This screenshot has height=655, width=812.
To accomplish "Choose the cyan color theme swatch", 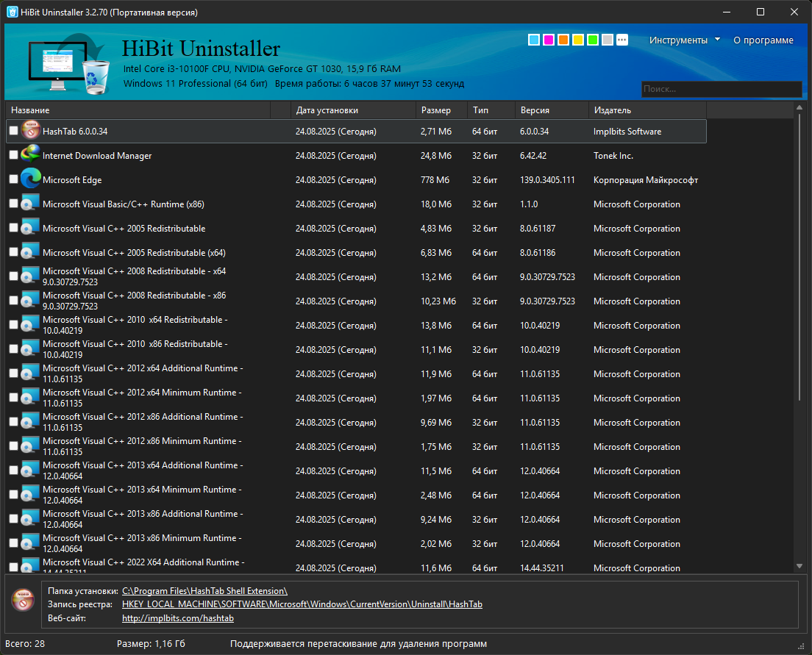I will coord(534,40).
